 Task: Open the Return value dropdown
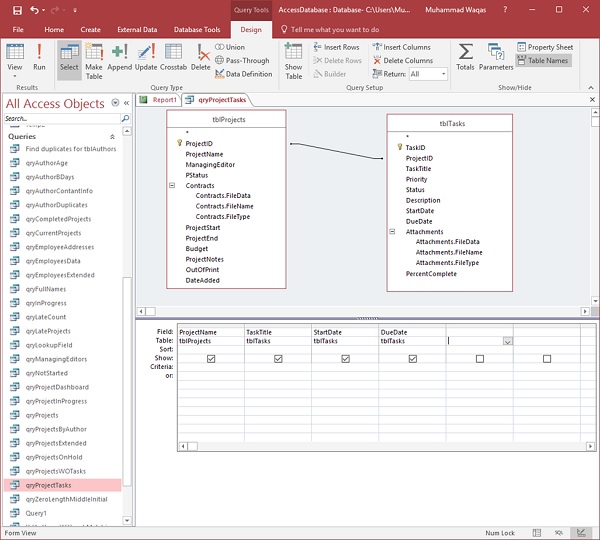tap(443, 74)
